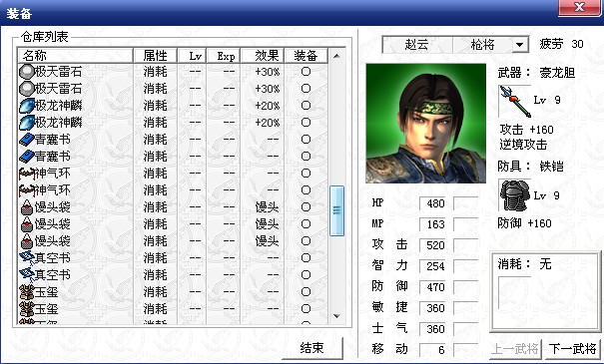
Task: Click scroll down arrow of warehouse list
Action: click(336, 316)
